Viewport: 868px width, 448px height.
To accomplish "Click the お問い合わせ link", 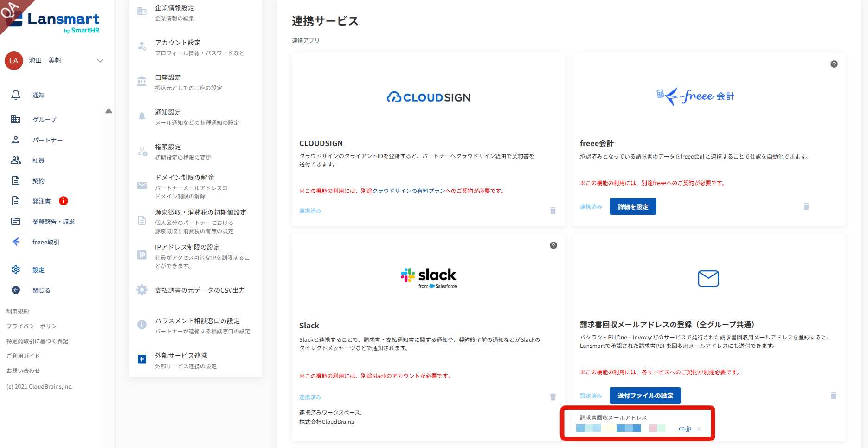I will [x=23, y=371].
